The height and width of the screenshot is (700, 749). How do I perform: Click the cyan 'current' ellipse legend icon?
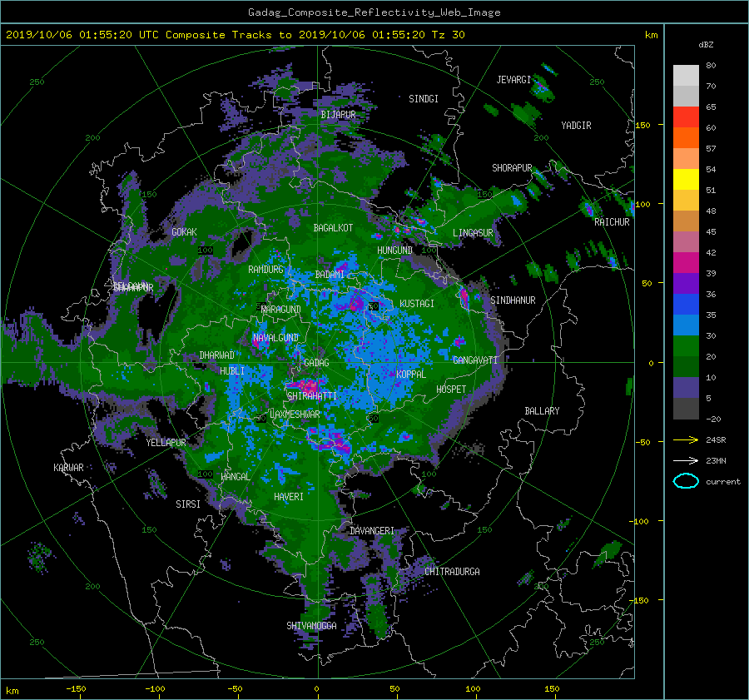pos(686,481)
